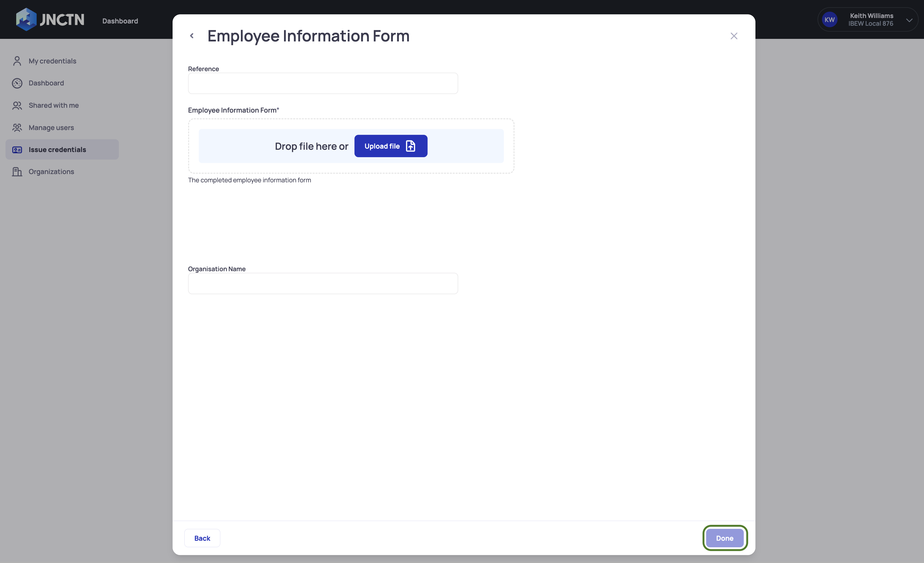The height and width of the screenshot is (563, 924).
Task: Click the Done button
Action: click(x=724, y=538)
